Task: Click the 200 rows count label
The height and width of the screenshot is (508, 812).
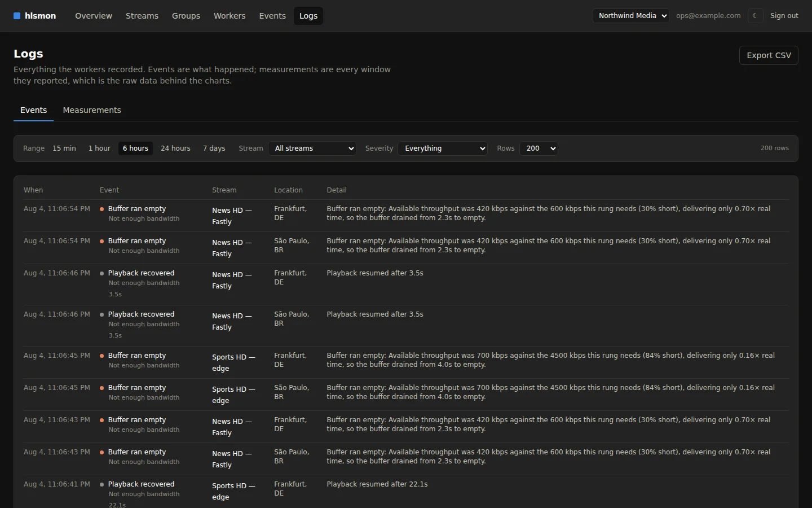Action: 775,148
